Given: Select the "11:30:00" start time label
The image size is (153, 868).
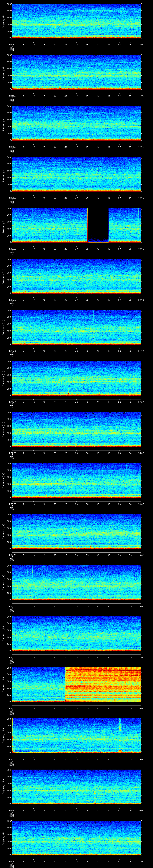Looking at the screenshot, I should coord(12,861).
